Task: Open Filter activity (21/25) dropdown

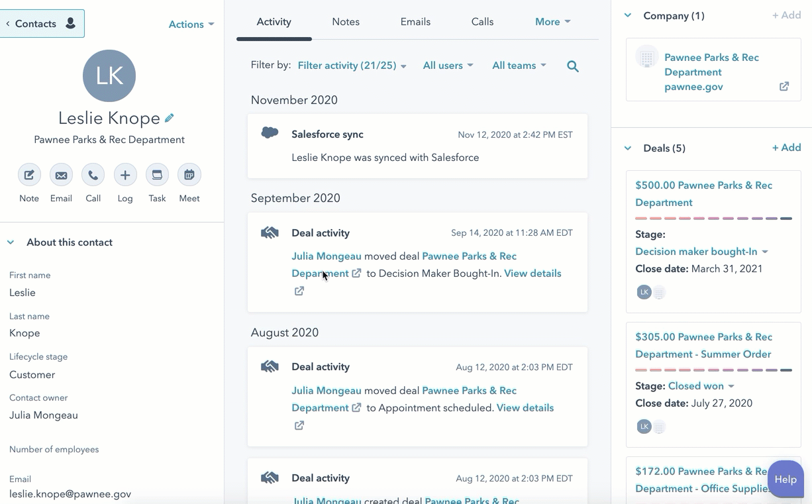Action: (352, 66)
